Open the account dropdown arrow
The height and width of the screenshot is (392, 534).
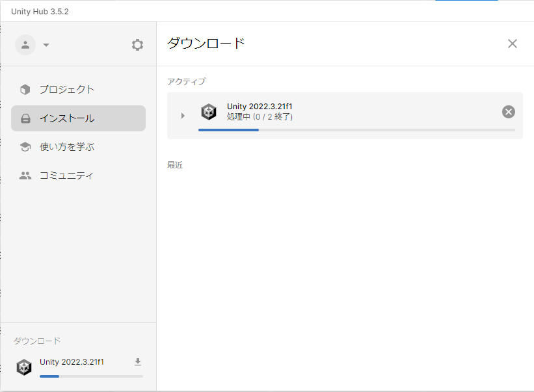click(46, 46)
